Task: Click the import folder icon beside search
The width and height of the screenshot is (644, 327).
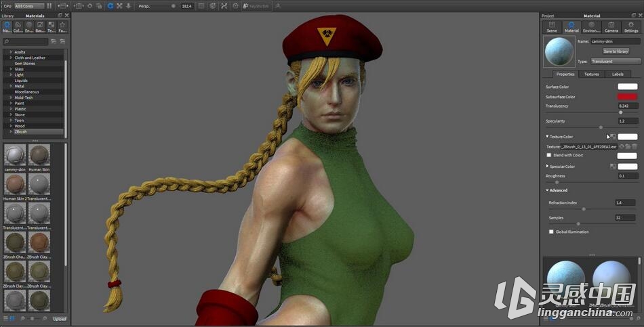Action: coord(62,41)
